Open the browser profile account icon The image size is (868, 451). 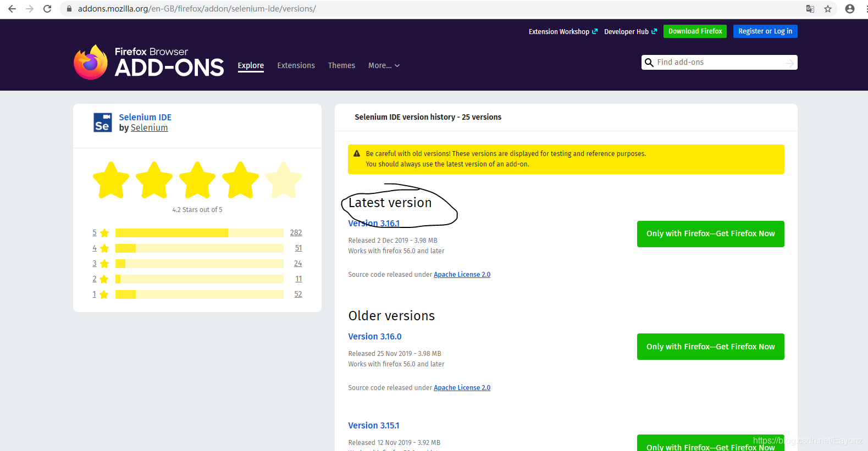pos(850,9)
